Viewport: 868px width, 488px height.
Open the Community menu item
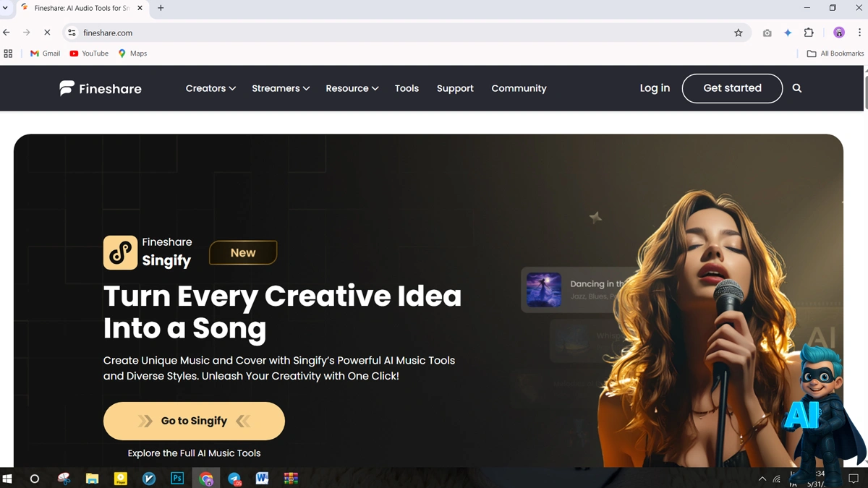519,88
